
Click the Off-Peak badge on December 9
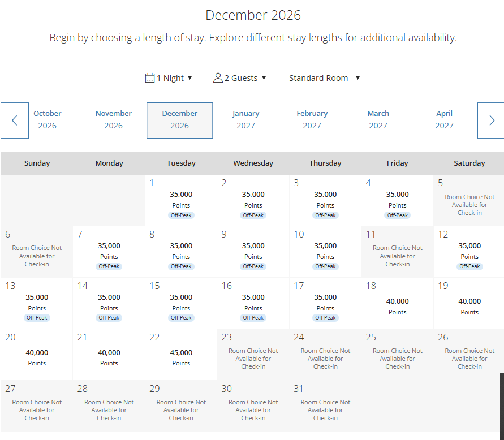[253, 266]
